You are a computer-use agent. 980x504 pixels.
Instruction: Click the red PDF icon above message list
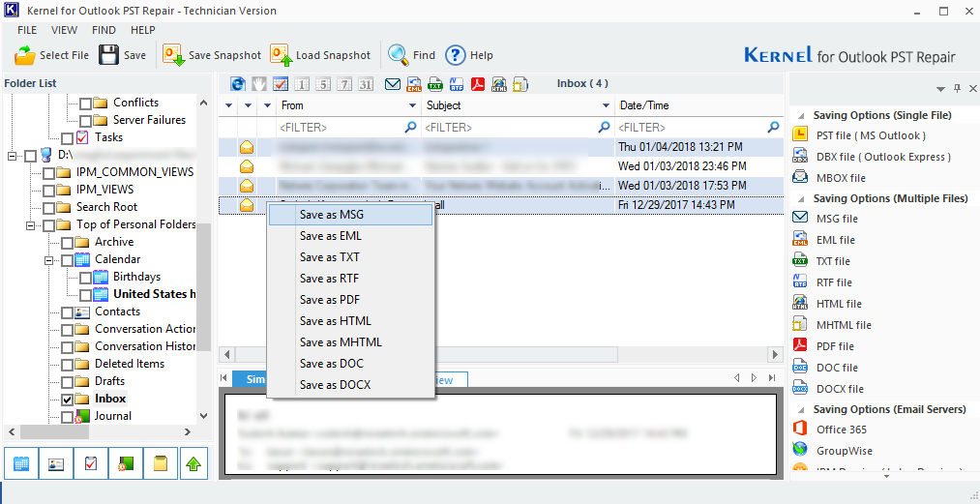pyautogui.click(x=478, y=84)
